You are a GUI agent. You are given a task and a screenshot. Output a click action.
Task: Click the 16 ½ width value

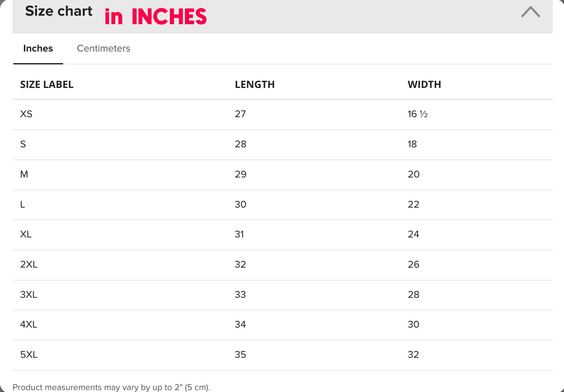pos(417,114)
